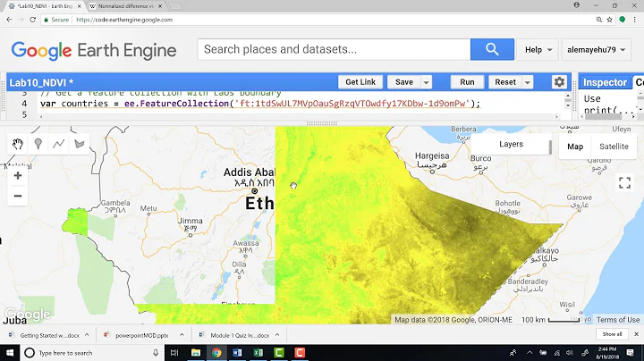Open the Help dropdown menu
Screen dimensions: 644x361
click(538, 50)
